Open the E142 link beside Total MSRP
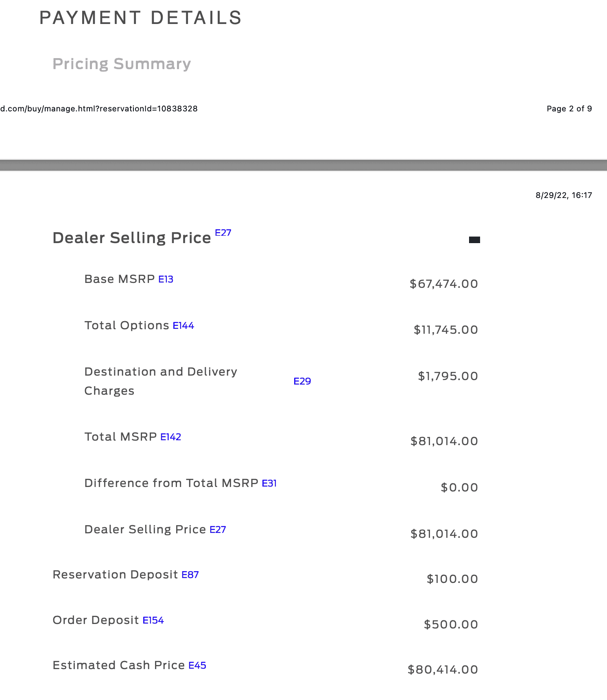The image size is (607, 700). (170, 437)
